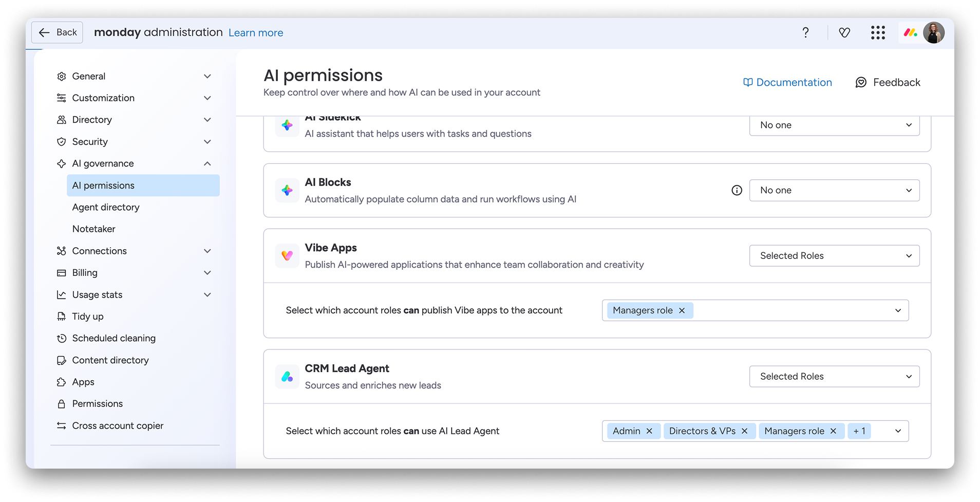
Task: Open the Vibe Apps 'Selected Roles' dropdown
Action: pos(834,256)
